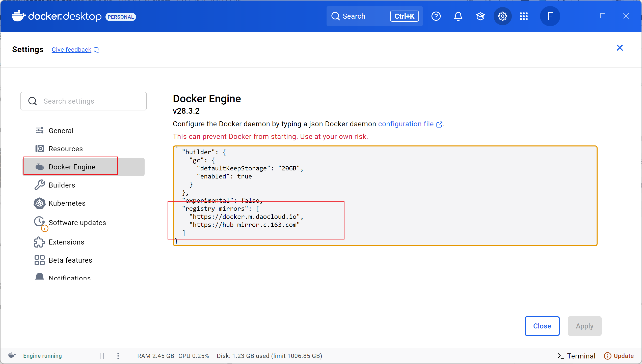Click the Engine running status text
The width and height of the screenshot is (642, 364).
[42, 356]
